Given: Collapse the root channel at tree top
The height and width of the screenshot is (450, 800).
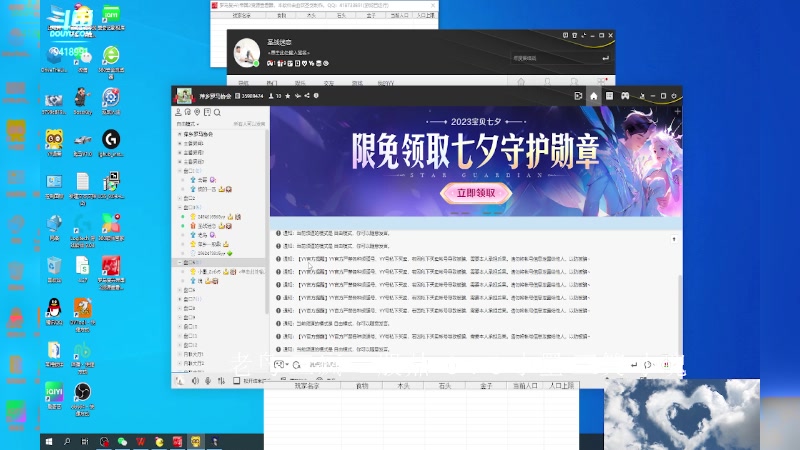Looking at the screenshot, I should 180,134.
